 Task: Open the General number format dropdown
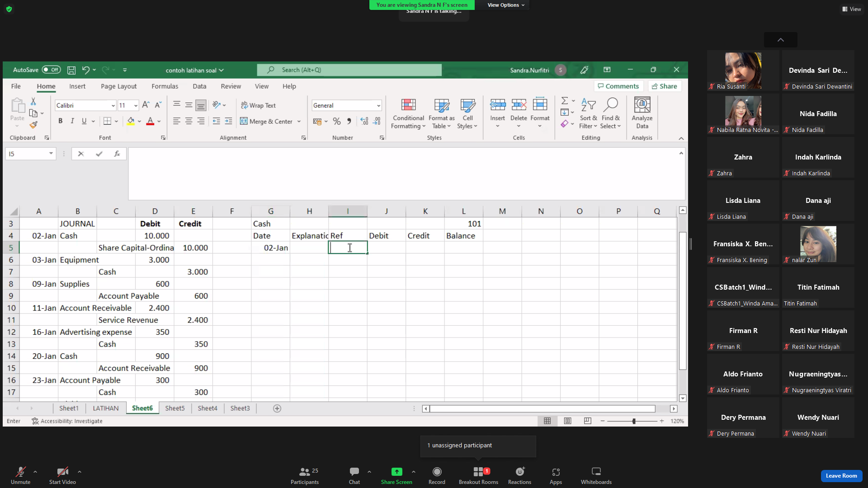[x=378, y=105]
